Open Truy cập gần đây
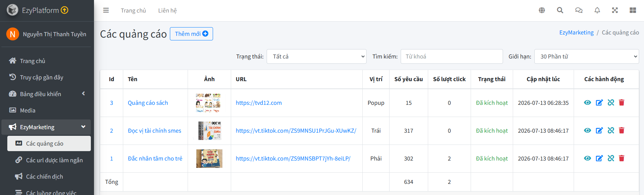This screenshot has width=644, height=195. click(x=46, y=77)
